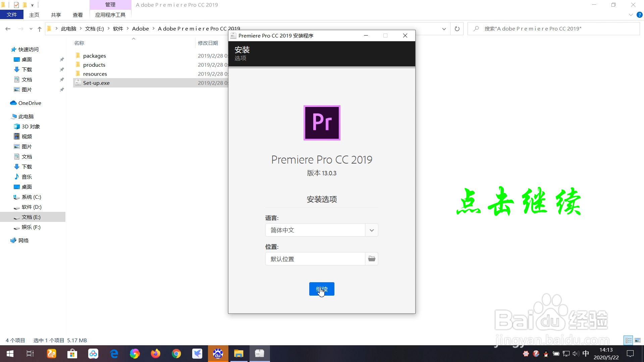This screenshot has width=644, height=362.
Task: Switch to the 共享 ribbon tab
Action: point(56,15)
